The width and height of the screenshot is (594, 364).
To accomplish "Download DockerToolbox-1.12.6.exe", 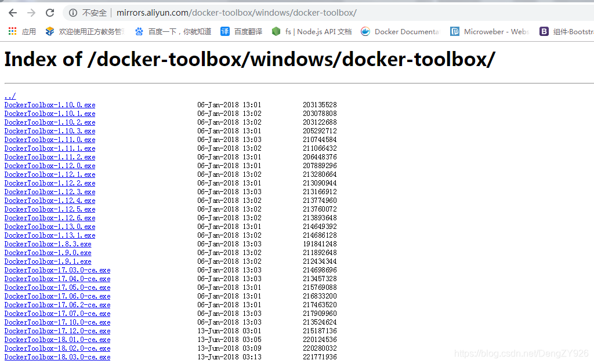I will coord(50,218).
